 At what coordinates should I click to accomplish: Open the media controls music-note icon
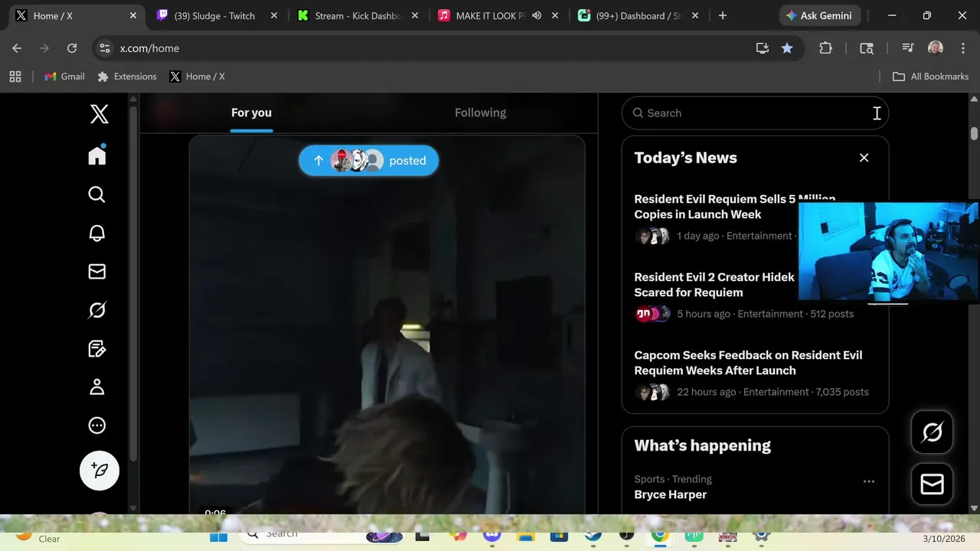tap(908, 48)
